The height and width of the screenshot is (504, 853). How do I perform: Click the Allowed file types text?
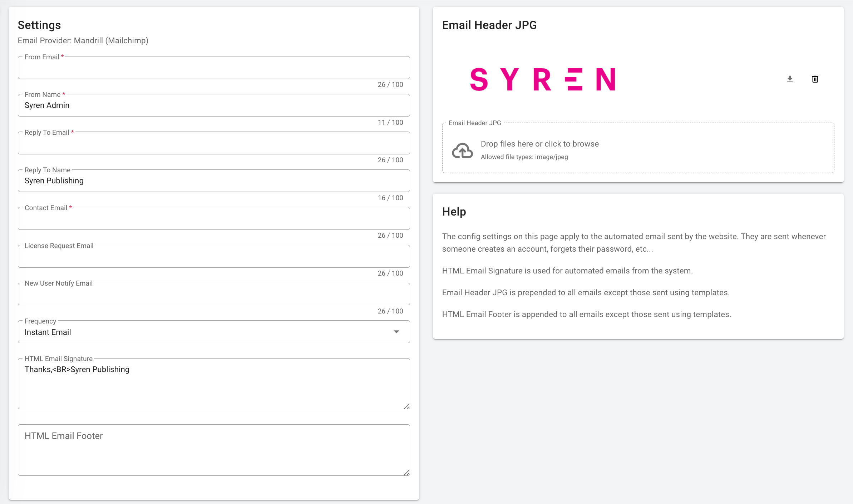pos(524,157)
